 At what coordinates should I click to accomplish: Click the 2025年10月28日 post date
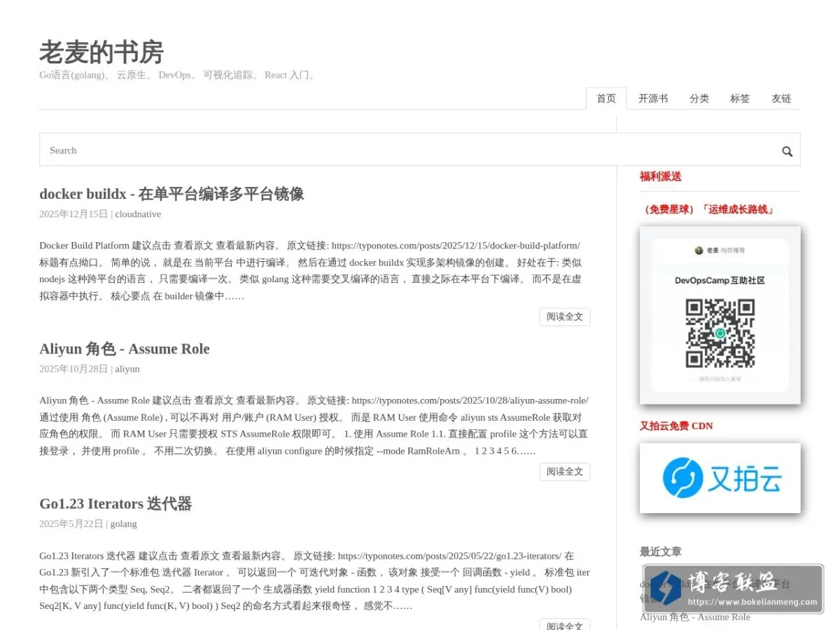point(73,369)
